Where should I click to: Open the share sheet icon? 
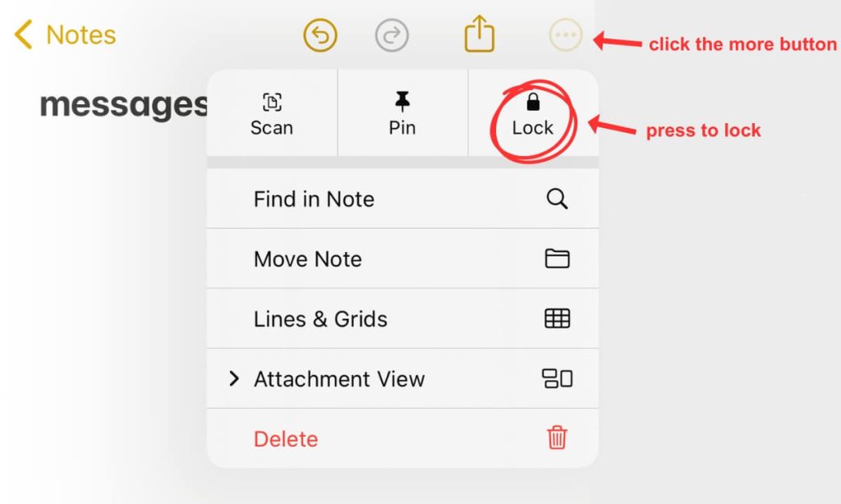[480, 34]
